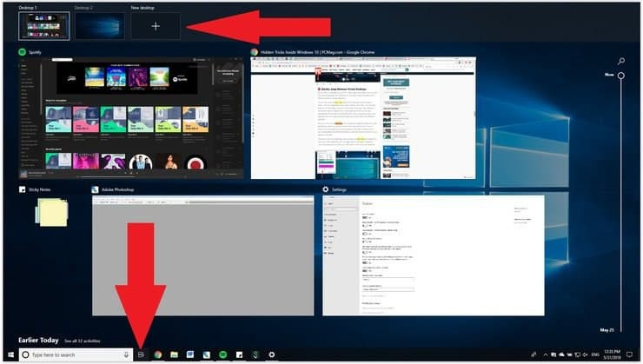The height and width of the screenshot is (364, 643).
Task: Open the Action Center notification icon
Action: (x=630, y=354)
